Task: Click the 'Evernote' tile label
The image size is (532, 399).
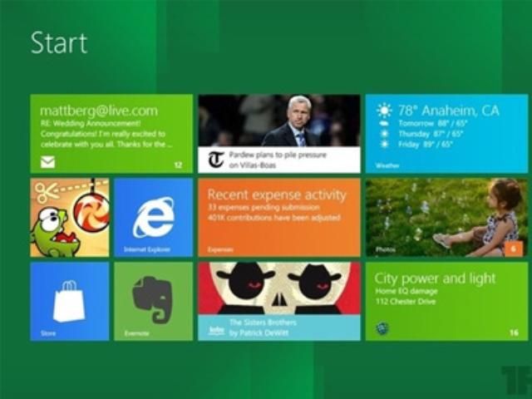Action: click(136, 333)
